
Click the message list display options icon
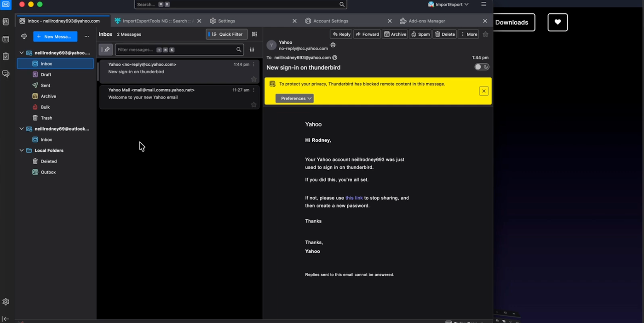(x=254, y=34)
